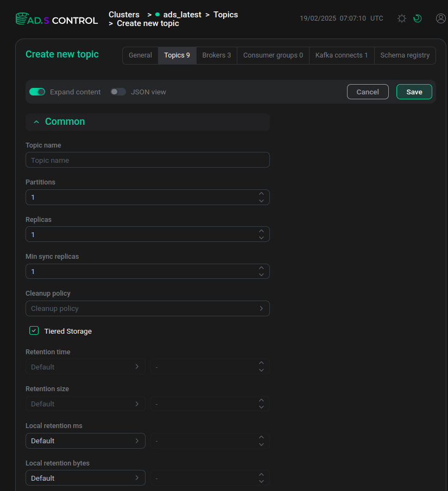Focus the Topic name input field
The image size is (448, 491).
148,160
